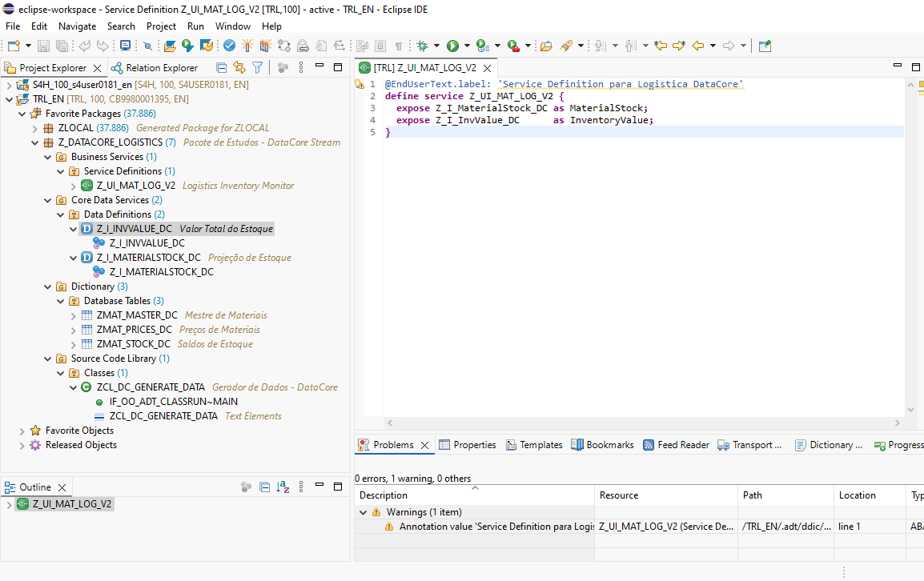Toggle Show Whitespace Characters pilcrow icon
Screen dimensions: 924x581
point(399,46)
